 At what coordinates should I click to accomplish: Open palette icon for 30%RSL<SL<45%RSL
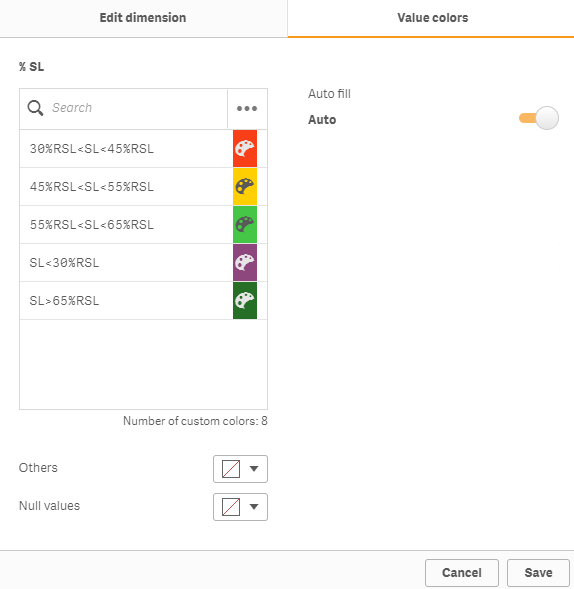click(x=245, y=149)
